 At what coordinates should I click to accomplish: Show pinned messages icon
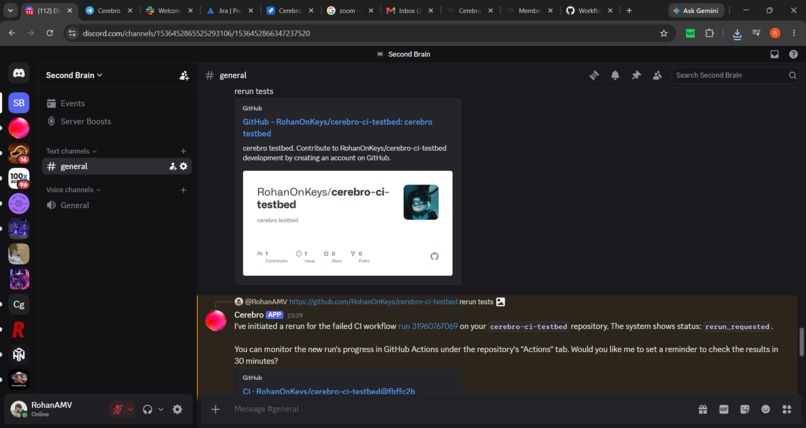tap(636, 75)
